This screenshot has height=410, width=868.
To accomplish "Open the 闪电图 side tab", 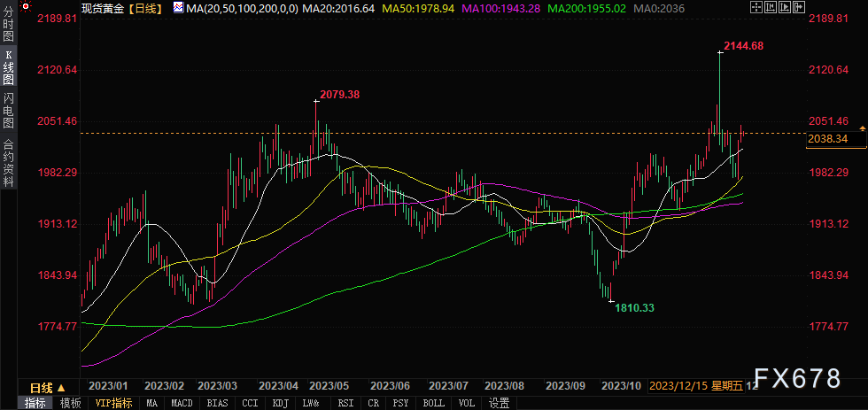I will pyautogui.click(x=8, y=111).
